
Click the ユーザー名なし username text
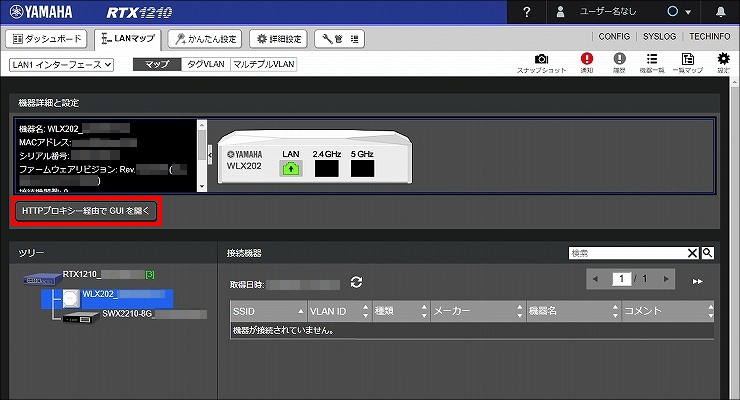[x=608, y=12]
